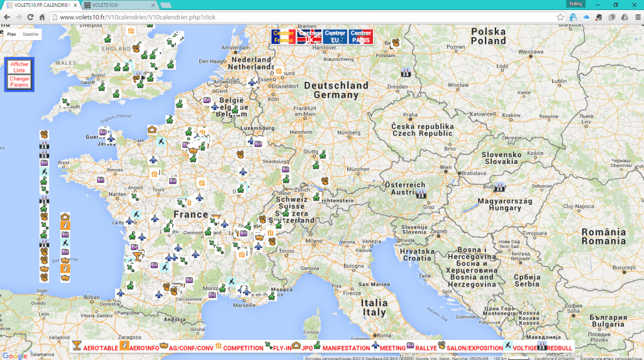The height and width of the screenshot is (360, 644).
Task: Click the AERO'TABLE legend icon
Action: point(77,346)
